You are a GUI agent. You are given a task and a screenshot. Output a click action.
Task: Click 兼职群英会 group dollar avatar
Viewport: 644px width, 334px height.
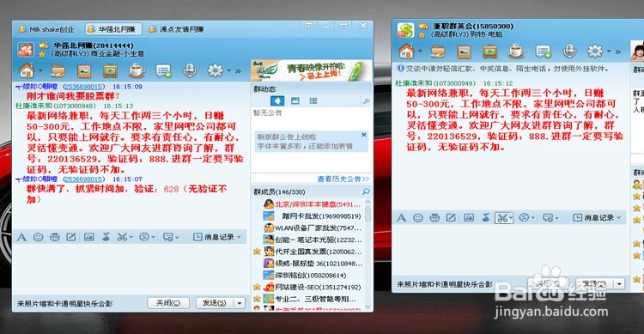tap(406, 30)
